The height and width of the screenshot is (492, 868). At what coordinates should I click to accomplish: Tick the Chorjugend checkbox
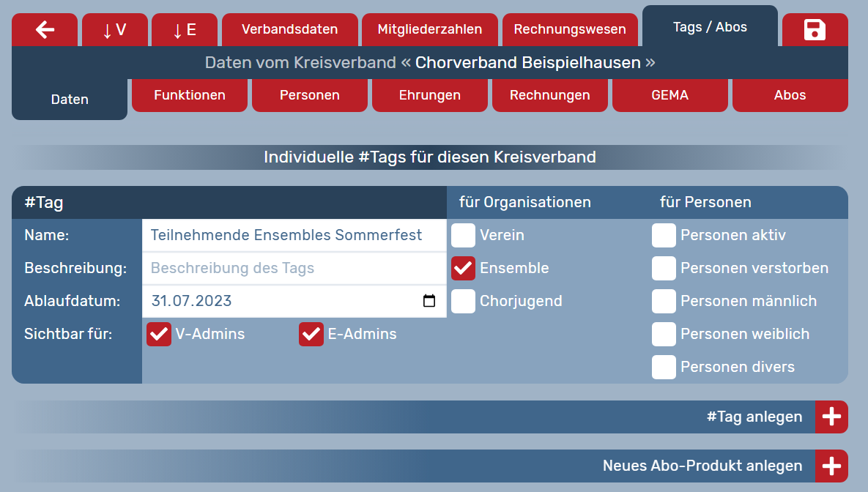463,301
